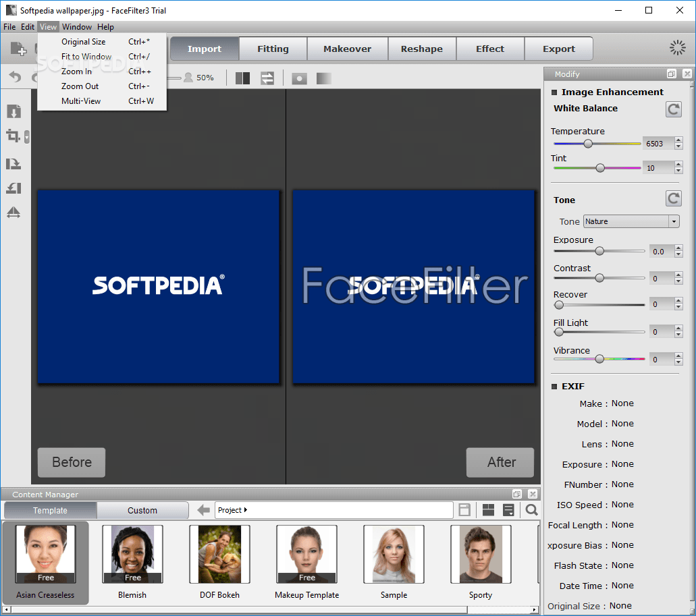Decrease Contrast value with the down arrow
This screenshot has width=696, height=616.
click(x=678, y=281)
